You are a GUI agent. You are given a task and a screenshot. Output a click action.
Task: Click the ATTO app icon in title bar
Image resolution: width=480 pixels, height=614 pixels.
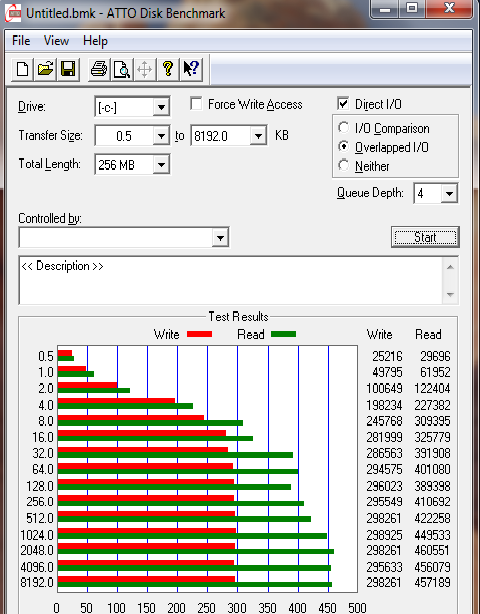[13, 13]
